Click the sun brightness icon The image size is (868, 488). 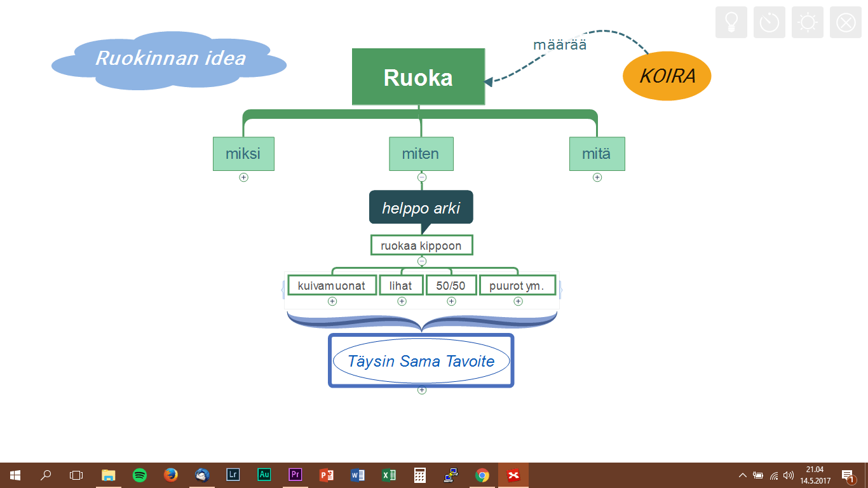pyautogui.click(x=807, y=23)
